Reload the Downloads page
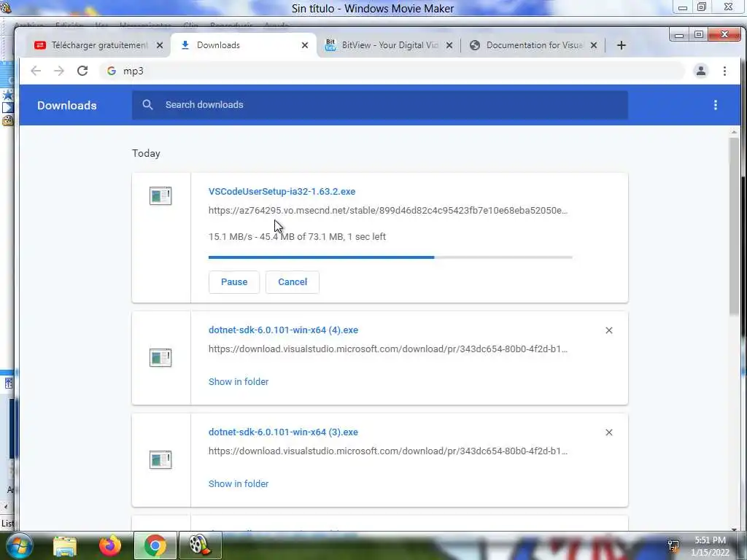The height and width of the screenshot is (560, 747). point(82,71)
